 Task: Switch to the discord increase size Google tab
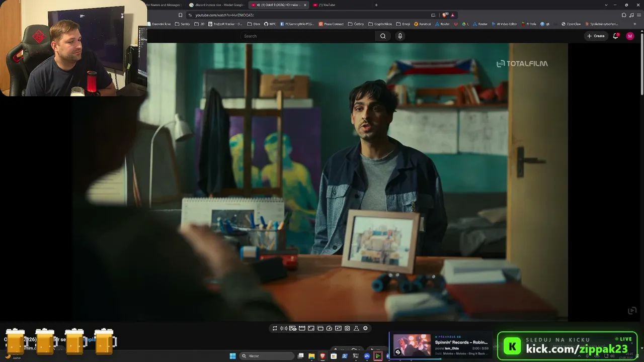(216, 5)
